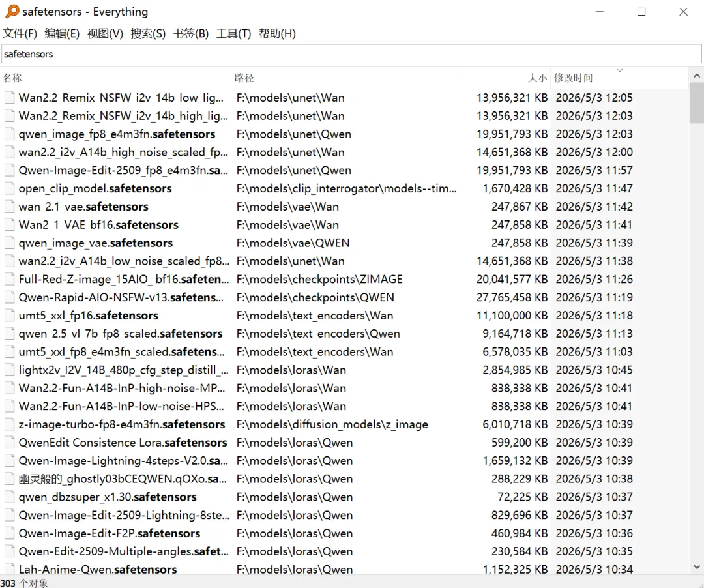This screenshot has width=704, height=588.
Task: Sort by the 名称 column header
Action: (x=116, y=78)
